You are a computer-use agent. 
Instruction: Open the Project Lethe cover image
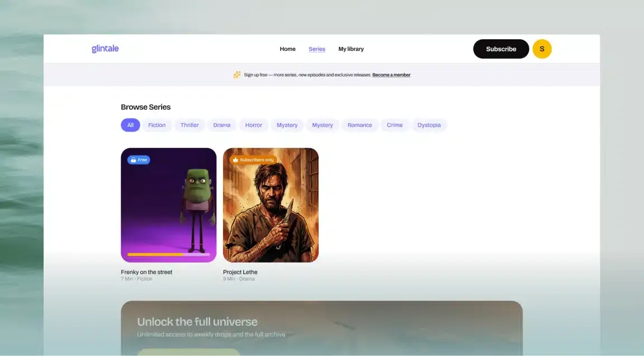[x=271, y=205]
